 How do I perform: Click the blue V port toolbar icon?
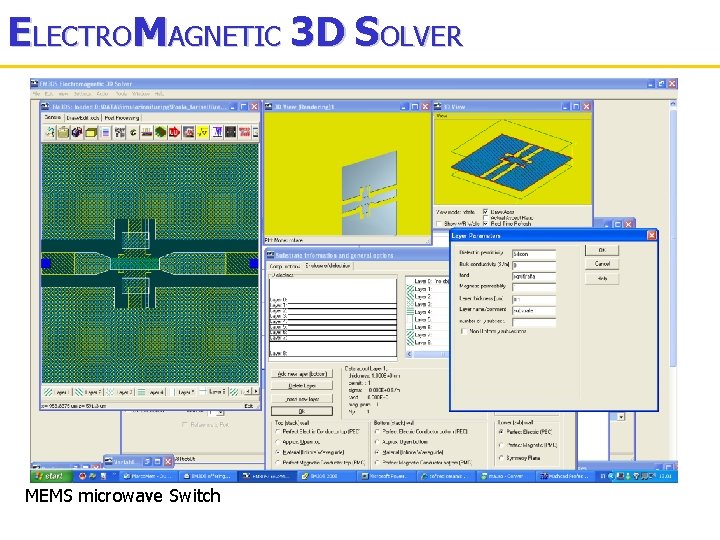pos(217,133)
